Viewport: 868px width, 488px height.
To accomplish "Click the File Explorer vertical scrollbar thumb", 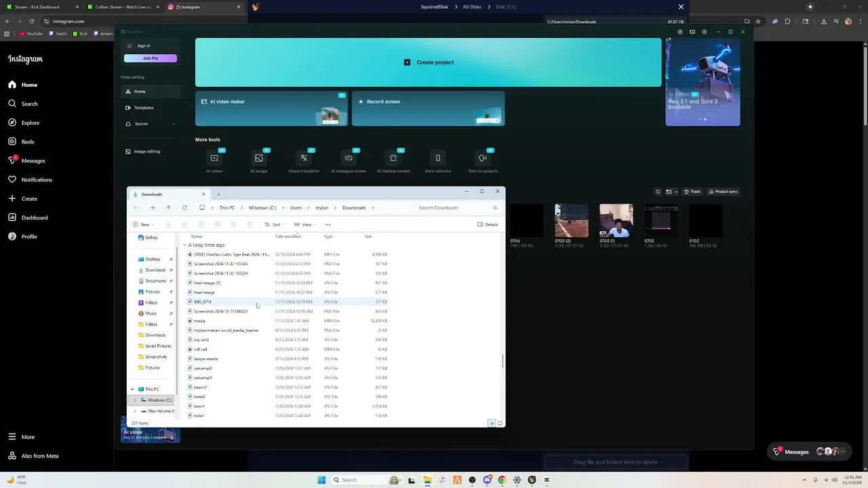I will (x=502, y=361).
